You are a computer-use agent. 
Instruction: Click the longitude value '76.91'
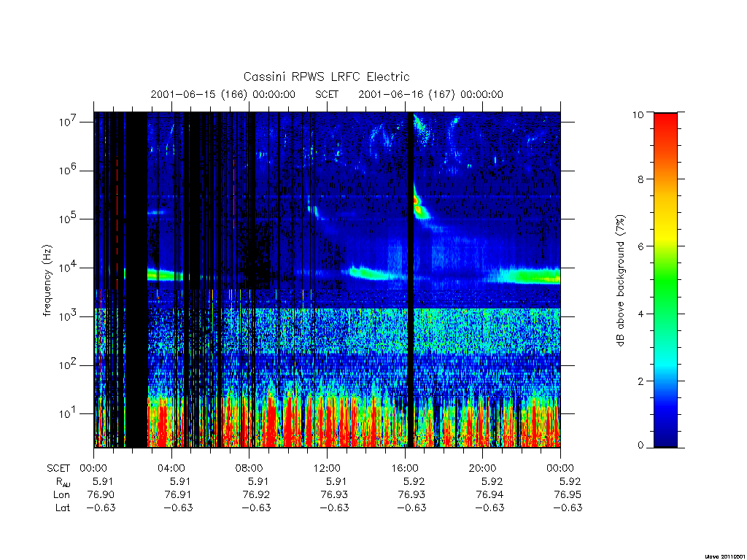click(x=178, y=495)
